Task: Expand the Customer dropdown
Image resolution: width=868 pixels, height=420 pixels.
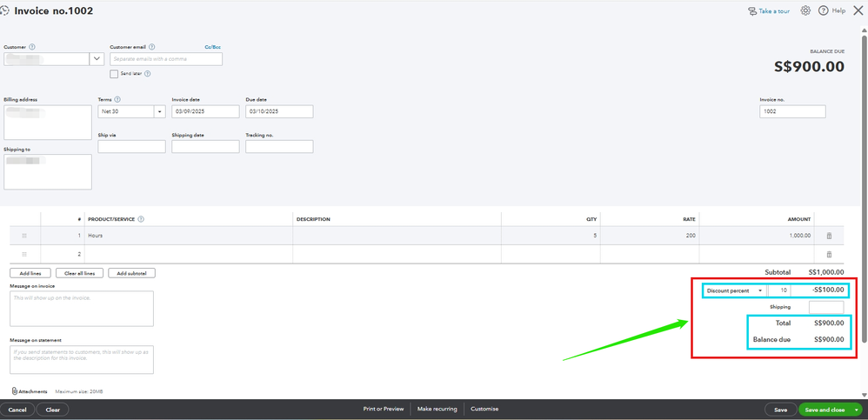Action: click(x=97, y=58)
